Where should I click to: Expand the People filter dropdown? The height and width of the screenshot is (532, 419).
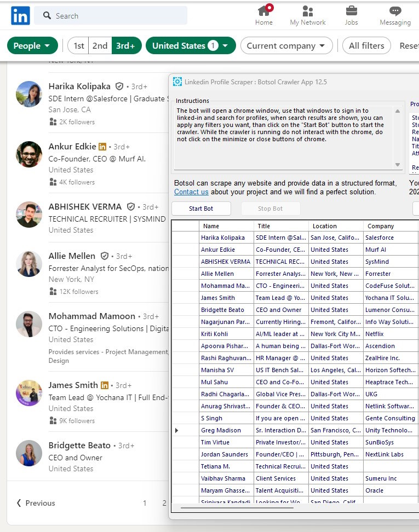click(x=33, y=45)
